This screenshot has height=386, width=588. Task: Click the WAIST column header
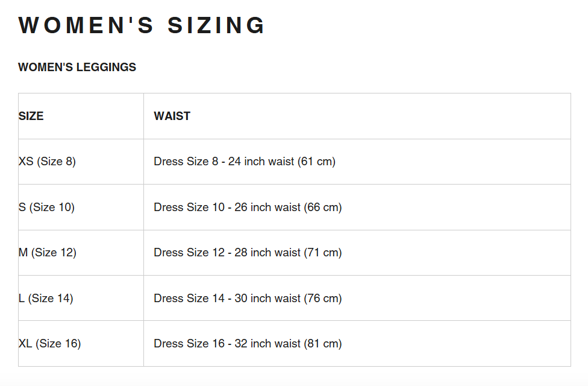[172, 116]
